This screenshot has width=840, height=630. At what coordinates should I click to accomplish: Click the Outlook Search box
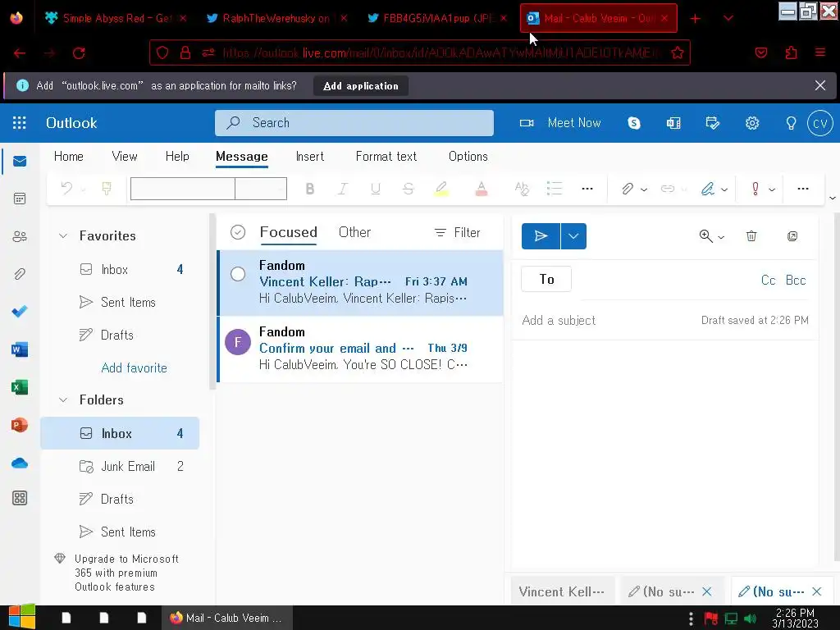pos(354,123)
